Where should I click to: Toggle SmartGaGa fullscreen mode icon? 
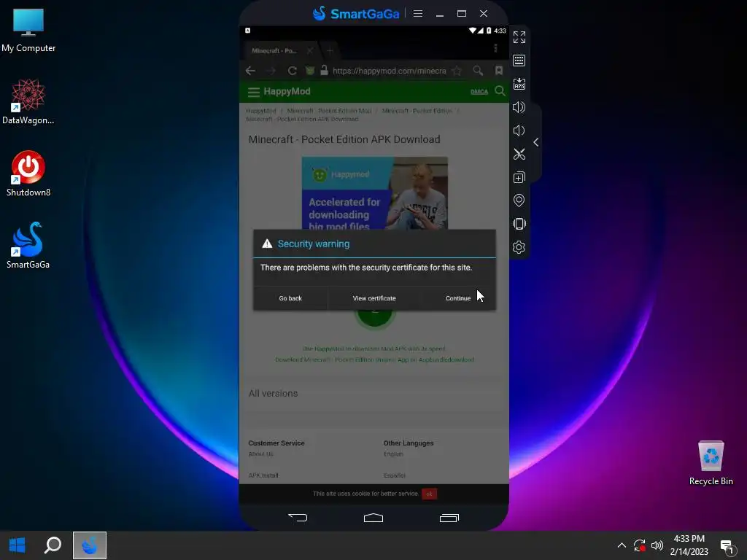point(519,37)
